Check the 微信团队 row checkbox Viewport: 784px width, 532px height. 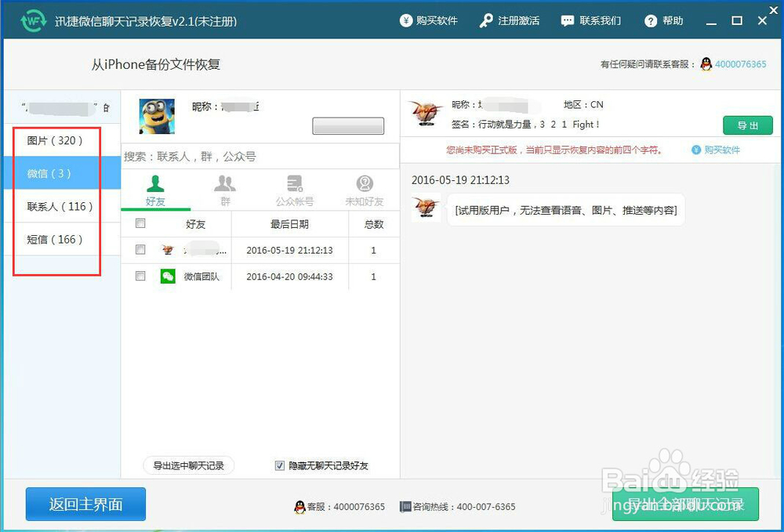pos(140,276)
